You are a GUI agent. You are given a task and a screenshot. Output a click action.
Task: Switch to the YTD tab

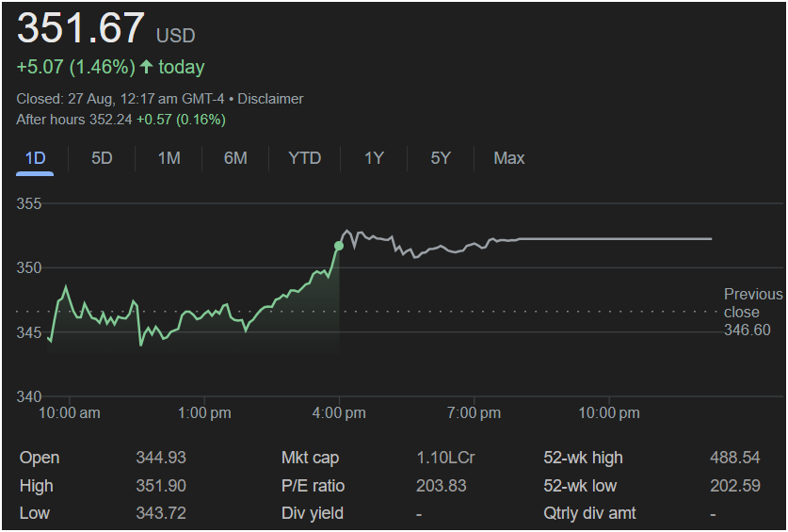coord(304,158)
